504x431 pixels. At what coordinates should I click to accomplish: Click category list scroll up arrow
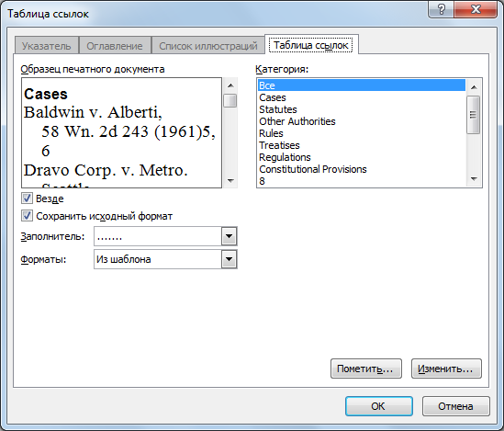(x=474, y=86)
